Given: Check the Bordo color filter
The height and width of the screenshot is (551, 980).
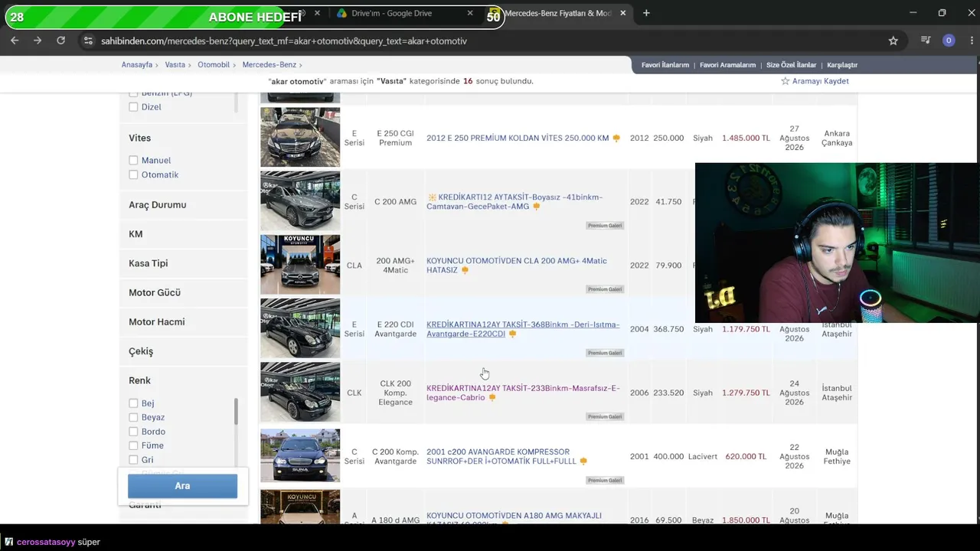Looking at the screenshot, I should pos(133,432).
